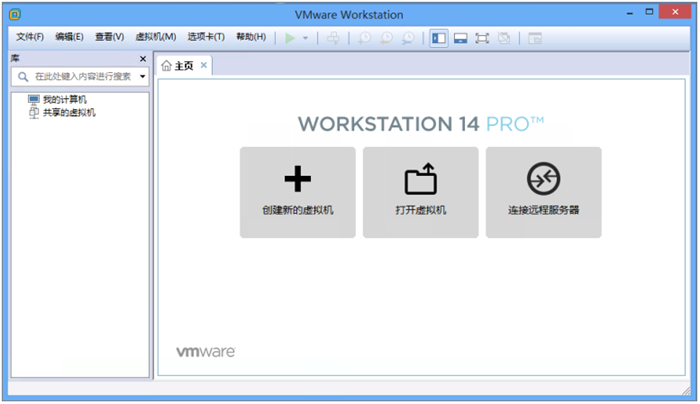Open the 文件(F) menu
700x404 pixels.
(30, 37)
